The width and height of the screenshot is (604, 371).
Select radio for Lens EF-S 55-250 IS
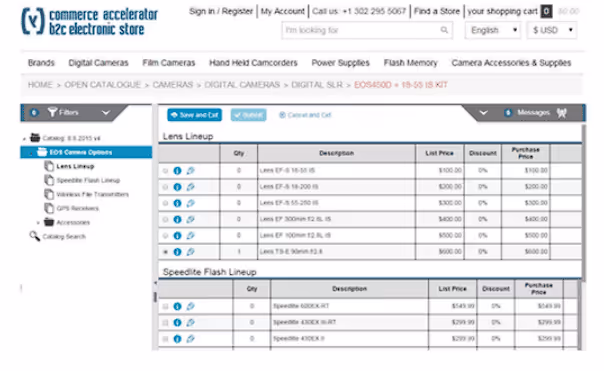click(165, 203)
